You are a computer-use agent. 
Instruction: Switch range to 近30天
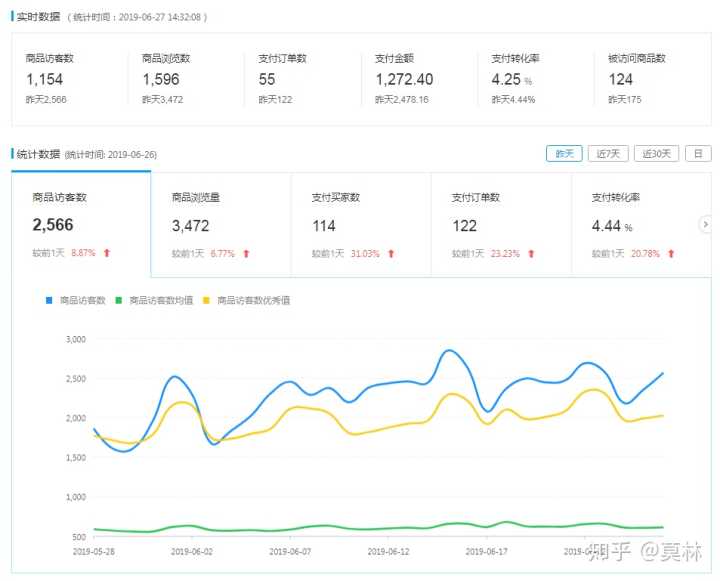(x=656, y=153)
